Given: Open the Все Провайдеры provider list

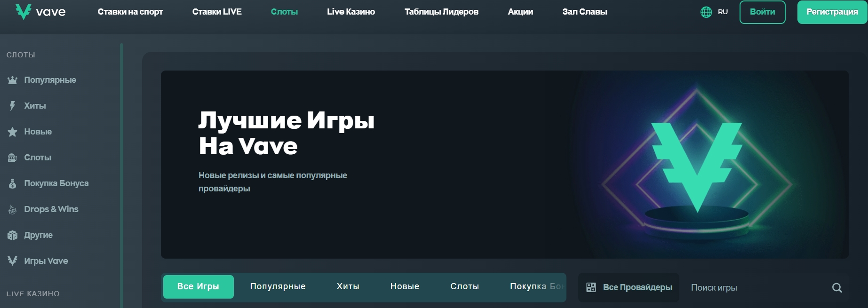Looking at the screenshot, I should (629, 287).
